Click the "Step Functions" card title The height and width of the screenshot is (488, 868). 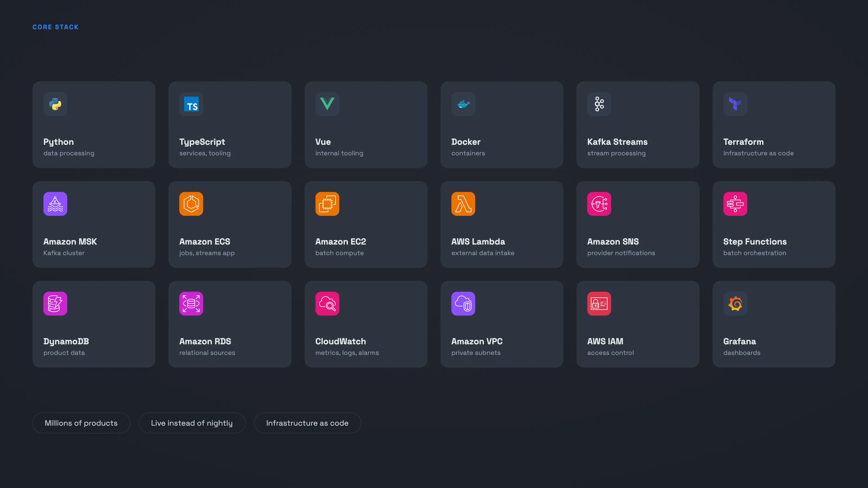(x=755, y=242)
